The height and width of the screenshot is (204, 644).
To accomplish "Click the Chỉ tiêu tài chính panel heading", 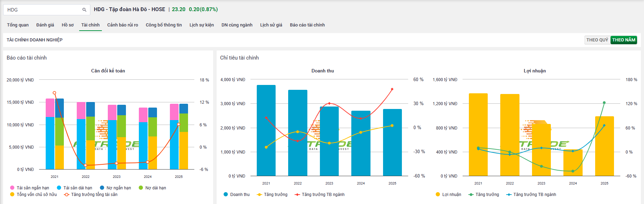I will 239,58.
